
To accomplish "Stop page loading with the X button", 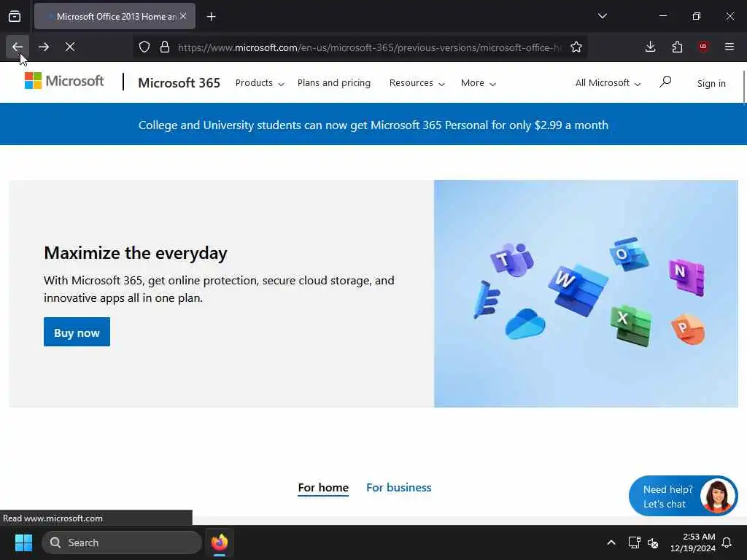I will pyautogui.click(x=70, y=47).
